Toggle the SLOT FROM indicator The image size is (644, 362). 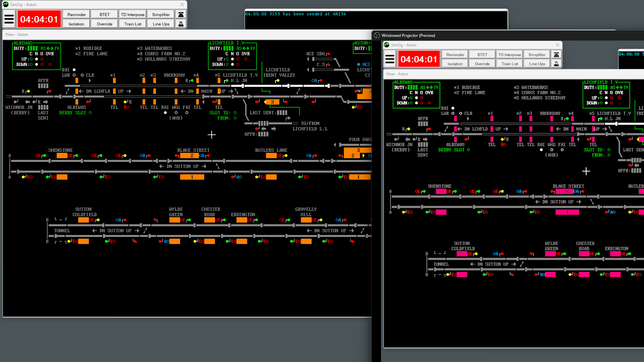[235, 118]
